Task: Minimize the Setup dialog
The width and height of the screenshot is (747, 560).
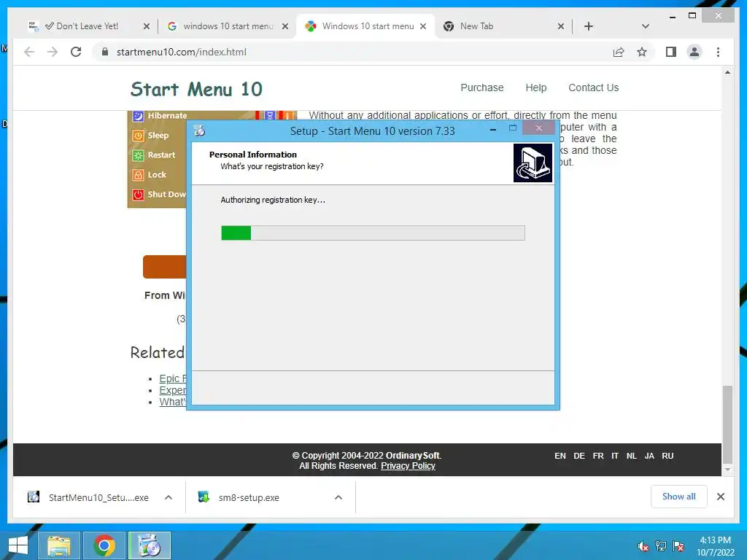Action: (493, 129)
